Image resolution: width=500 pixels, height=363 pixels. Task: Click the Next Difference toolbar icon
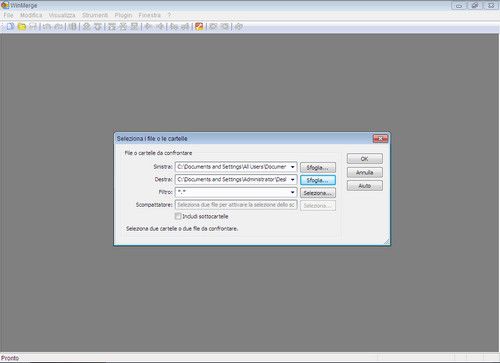click(x=86, y=26)
